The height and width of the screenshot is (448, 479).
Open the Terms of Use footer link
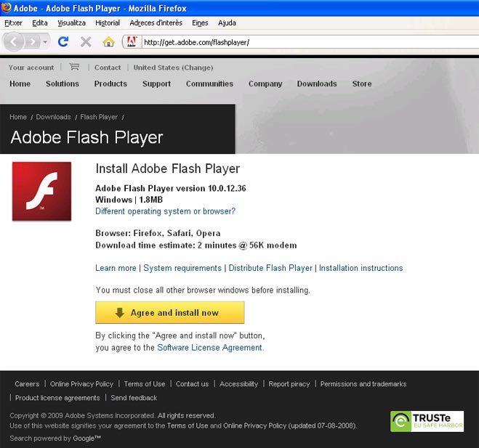145,384
